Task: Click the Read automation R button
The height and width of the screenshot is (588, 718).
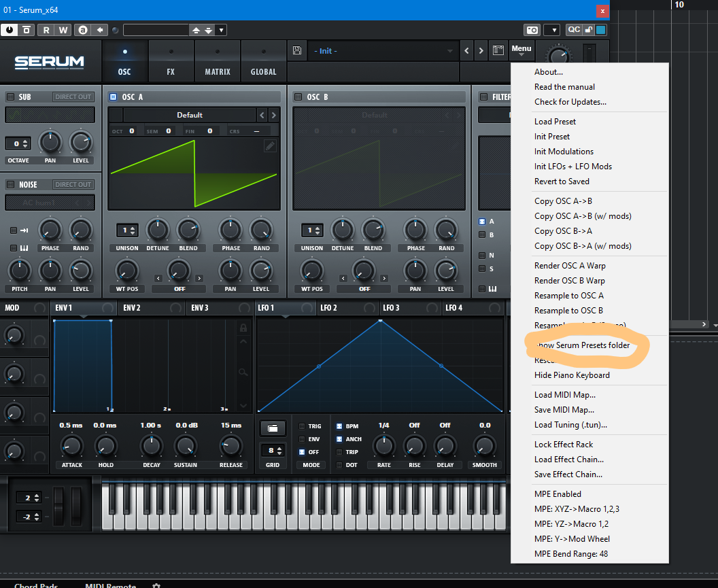Action: click(x=46, y=30)
